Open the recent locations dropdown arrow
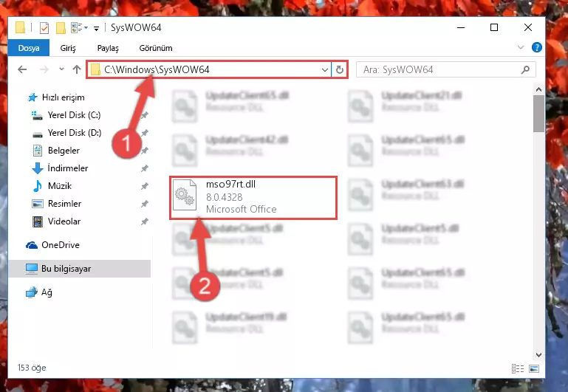The width and height of the screenshot is (568, 392). tap(61, 69)
